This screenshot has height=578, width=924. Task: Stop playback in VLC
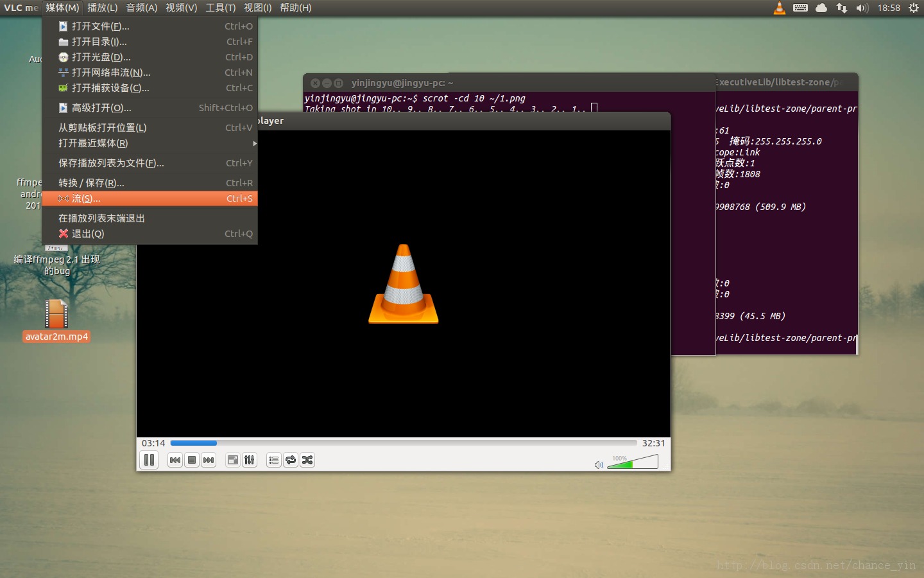click(191, 460)
